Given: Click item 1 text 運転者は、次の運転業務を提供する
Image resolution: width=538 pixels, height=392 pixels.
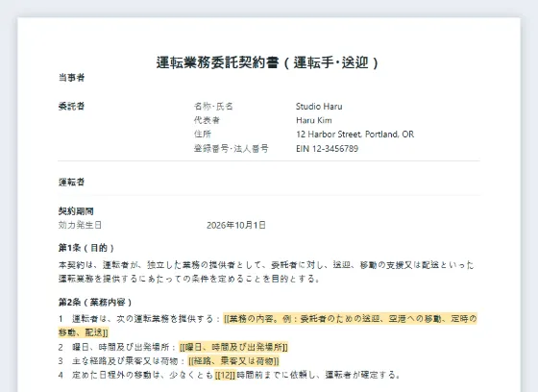Looking at the screenshot, I should (143, 319).
